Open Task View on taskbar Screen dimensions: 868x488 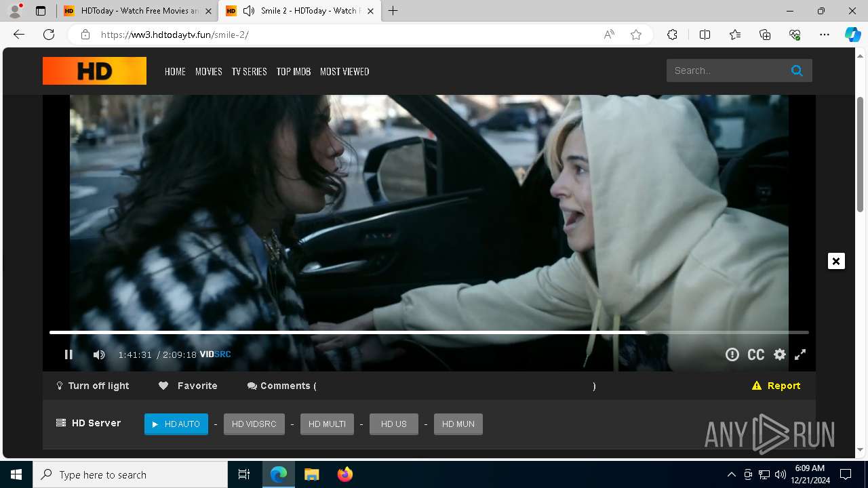[244, 474]
